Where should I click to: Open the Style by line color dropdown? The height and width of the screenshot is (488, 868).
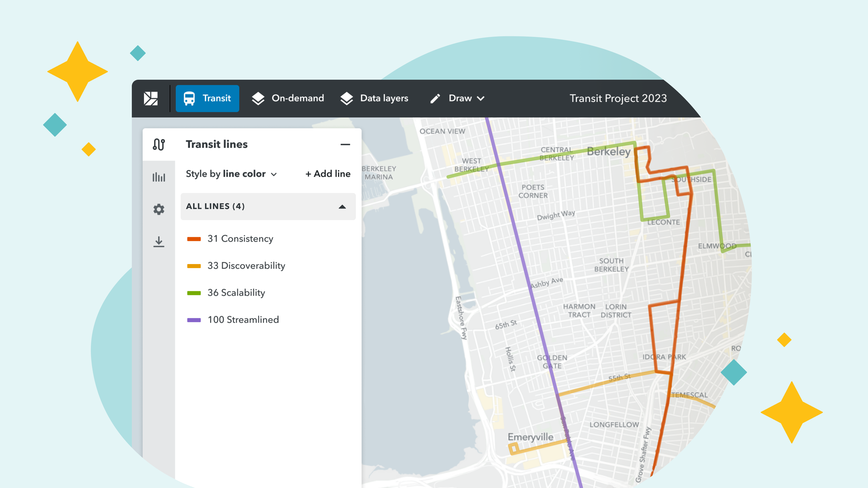click(x=231, y=174)
